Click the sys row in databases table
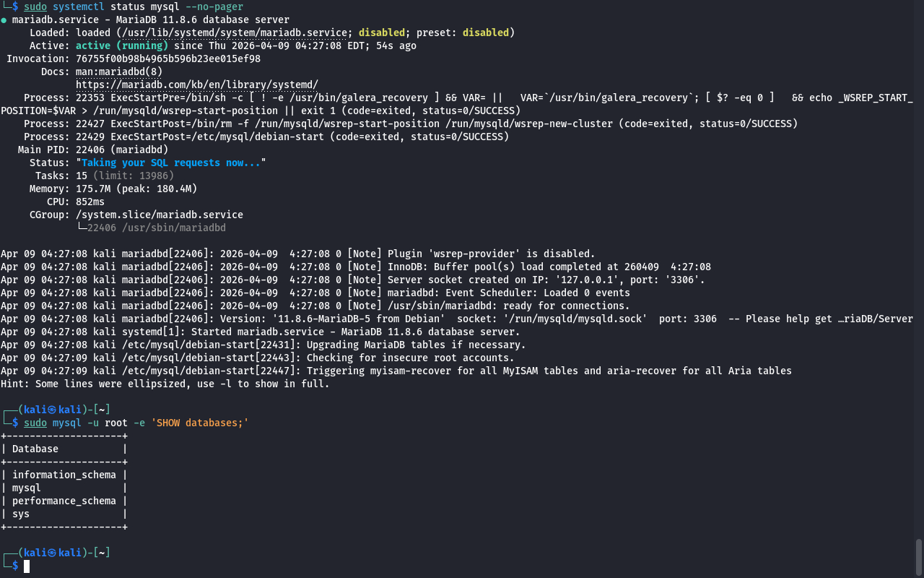The height and width of the screenshot is (578, 924). [x=21, y=514]
